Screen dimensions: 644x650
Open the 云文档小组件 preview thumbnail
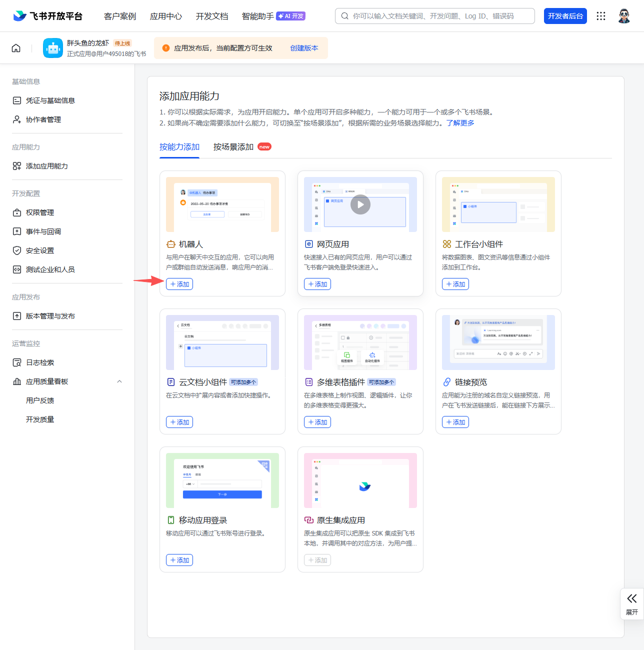click(x=222, y=342)
